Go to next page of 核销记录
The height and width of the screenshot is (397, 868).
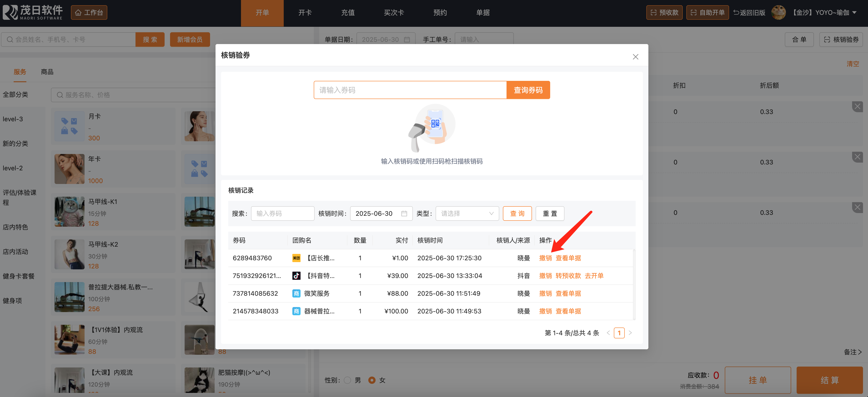[630, 333]
